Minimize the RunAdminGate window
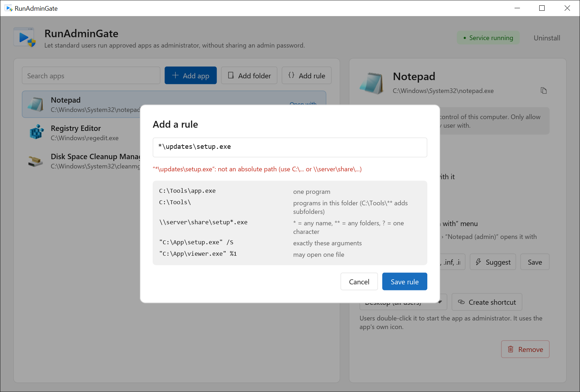The width and height of the screenshot is (580, 392). [x=517, y=8]
